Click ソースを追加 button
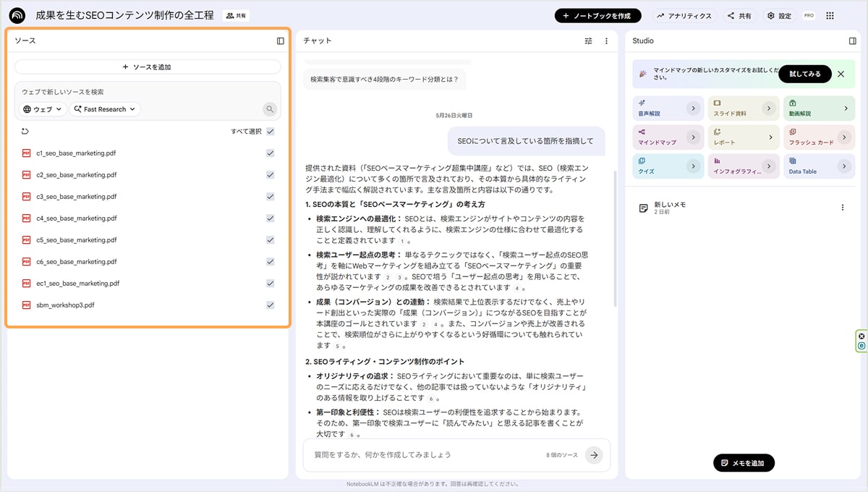The width and height of the screenshot is (868, 492). pyautogui.click(x=148, y=67)
